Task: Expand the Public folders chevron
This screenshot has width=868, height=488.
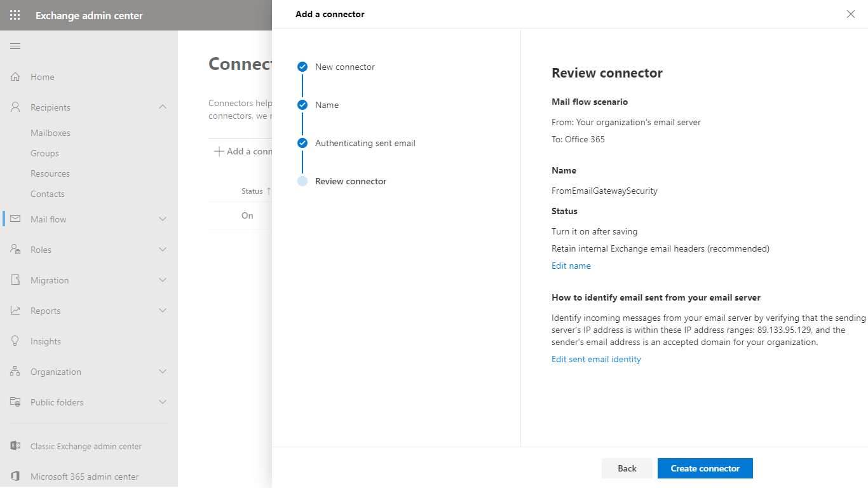Action: click(163, 402)
